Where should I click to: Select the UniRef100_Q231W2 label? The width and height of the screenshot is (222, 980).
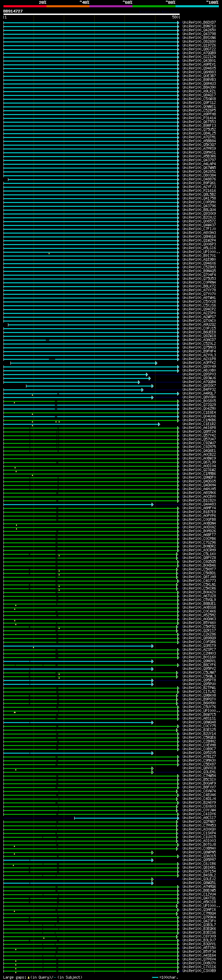[x=199, y=470]
